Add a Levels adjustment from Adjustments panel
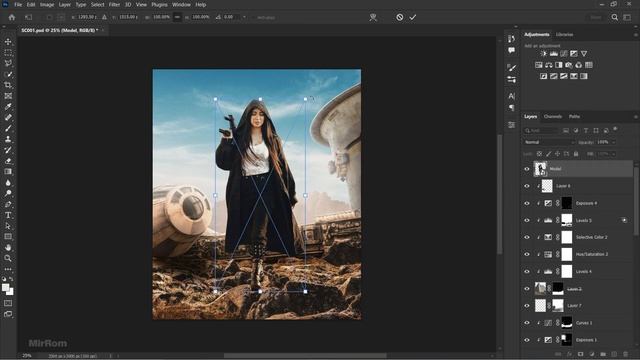640x360 pixels. [553, 53]
